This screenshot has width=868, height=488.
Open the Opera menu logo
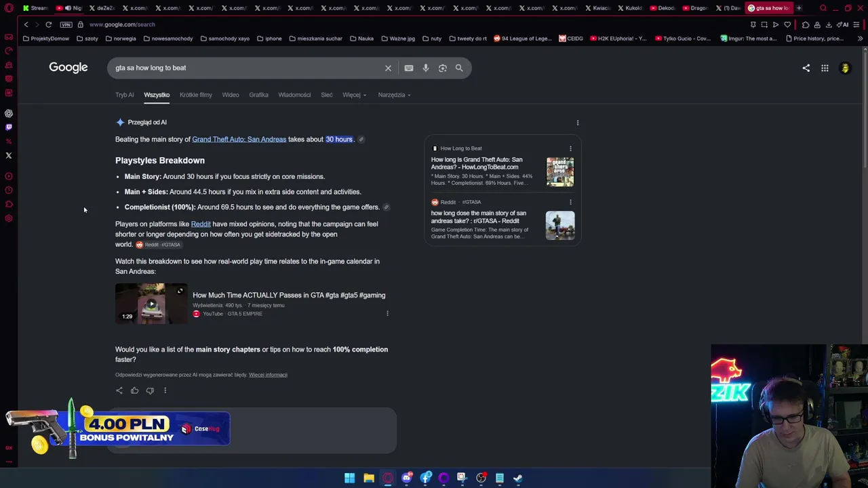[x=9, y=8]
